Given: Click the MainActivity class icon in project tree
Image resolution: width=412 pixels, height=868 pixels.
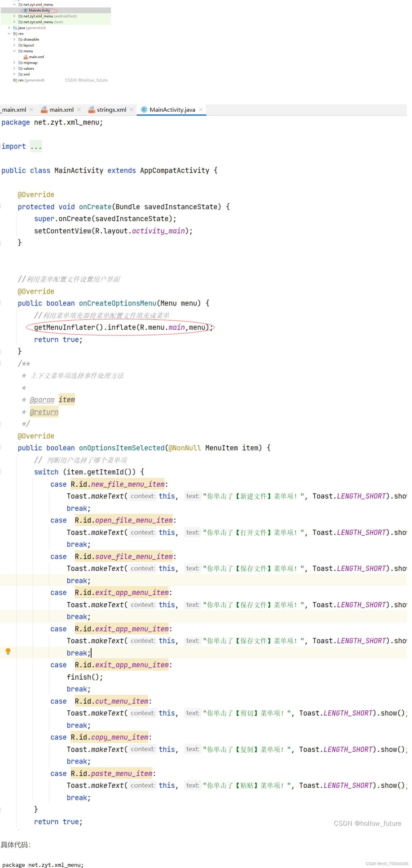Looking at the screenshot, I should 26,10.
